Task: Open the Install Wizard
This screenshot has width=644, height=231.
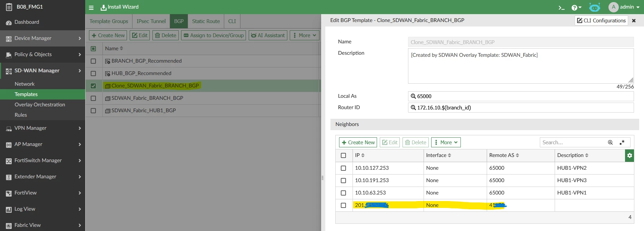Action: (x=119, y=7)
